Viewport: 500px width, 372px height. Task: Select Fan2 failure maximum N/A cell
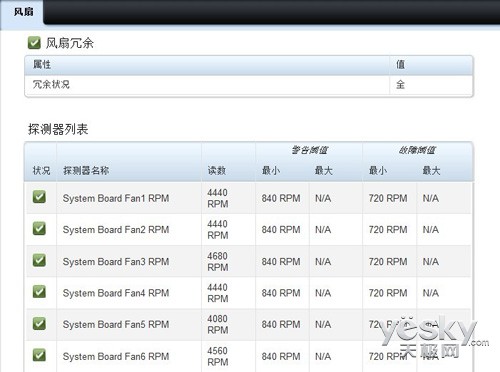(431, 230)
